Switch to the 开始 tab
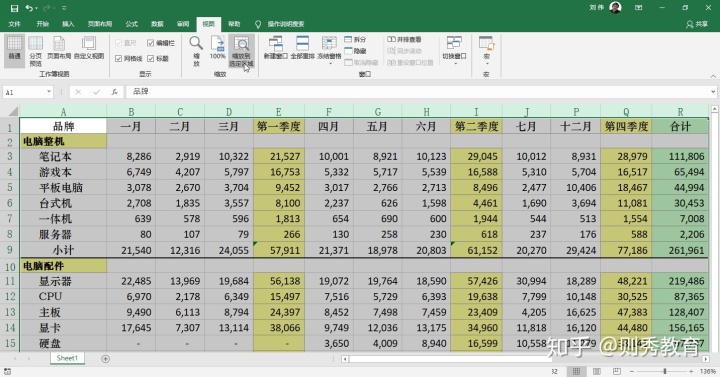 [43, 24]
